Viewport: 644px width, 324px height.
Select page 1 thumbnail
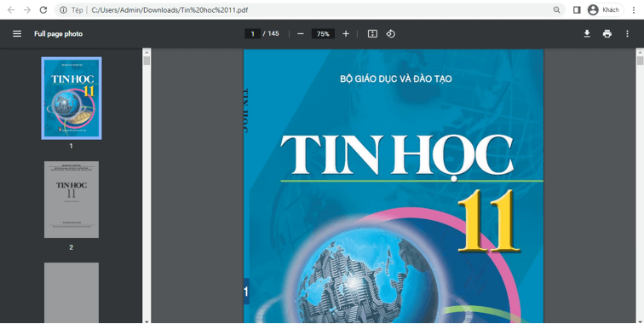(72, 98)
